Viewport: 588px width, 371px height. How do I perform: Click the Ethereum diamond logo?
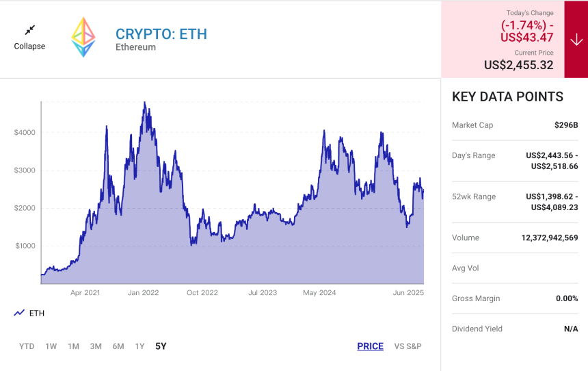coord(83,37)
